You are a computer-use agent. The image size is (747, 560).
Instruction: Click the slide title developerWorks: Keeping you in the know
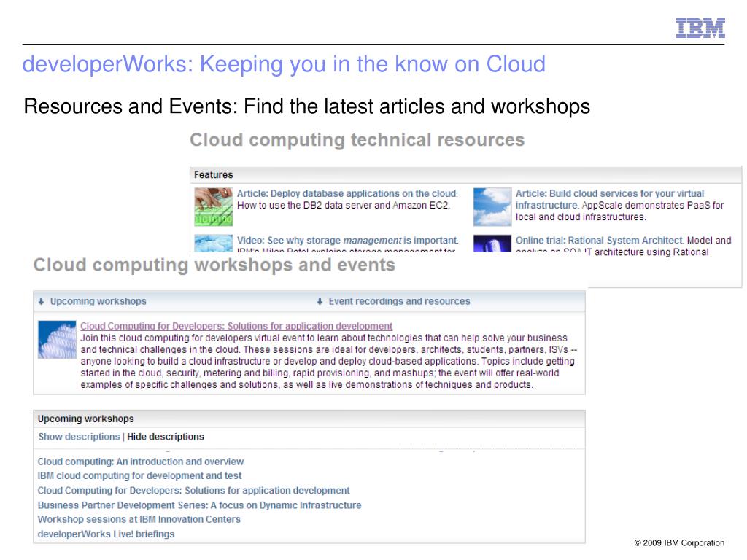pyautogui.click(x=284, y=64)
